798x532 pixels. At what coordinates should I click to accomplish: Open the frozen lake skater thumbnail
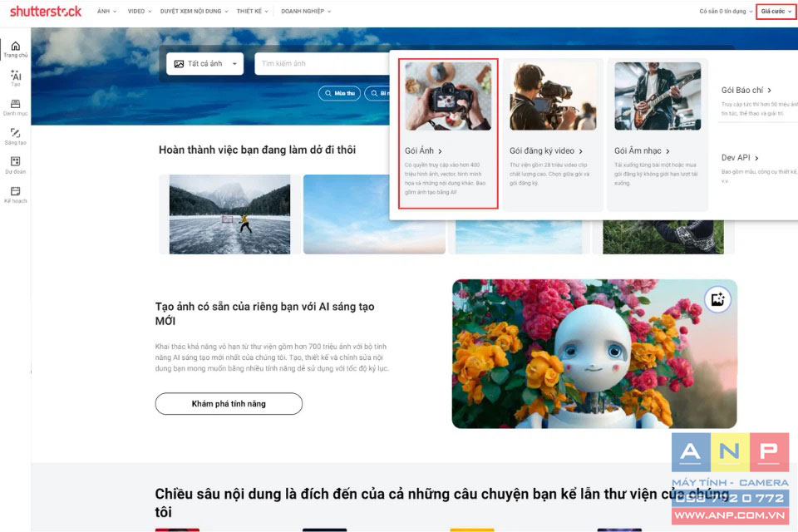coord(229,214)
